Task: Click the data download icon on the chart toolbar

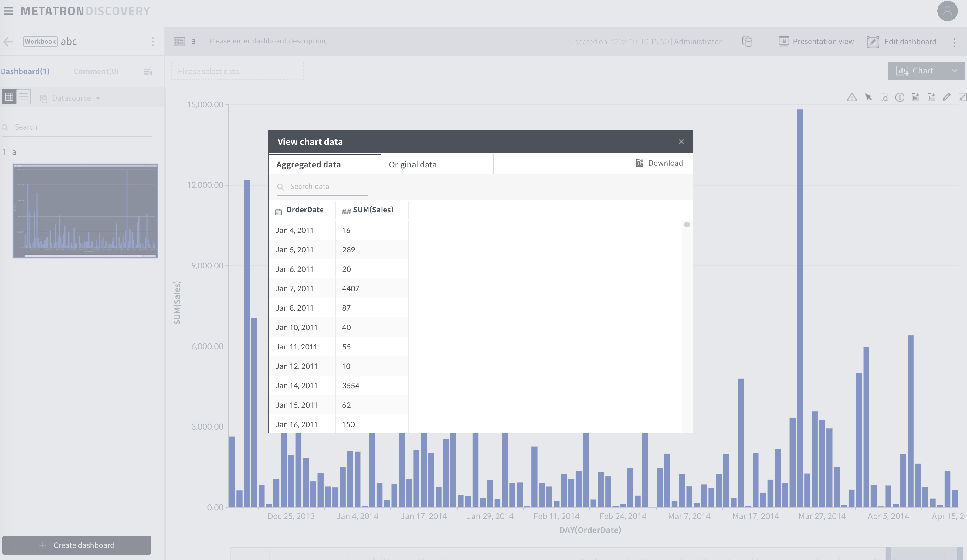Action: 915,97
